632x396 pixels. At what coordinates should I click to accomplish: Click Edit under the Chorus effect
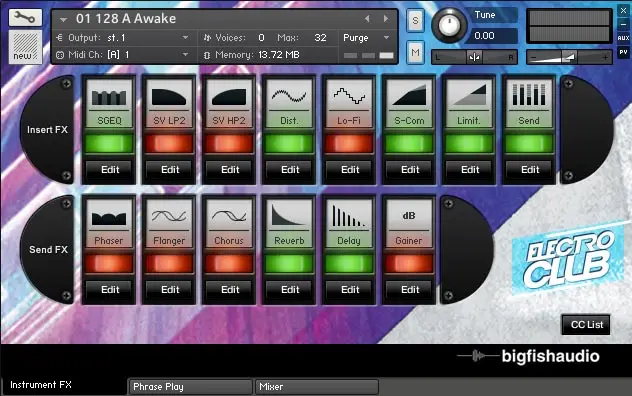pos(230,290)
